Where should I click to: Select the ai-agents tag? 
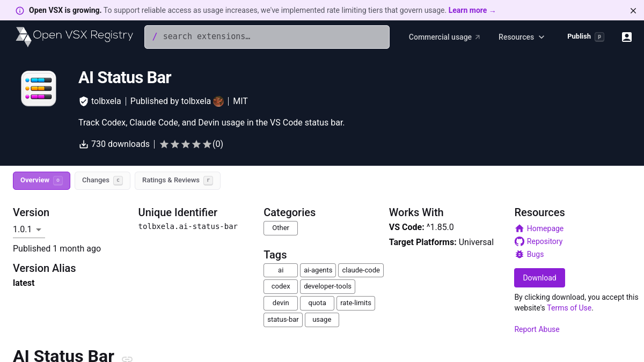318,270
